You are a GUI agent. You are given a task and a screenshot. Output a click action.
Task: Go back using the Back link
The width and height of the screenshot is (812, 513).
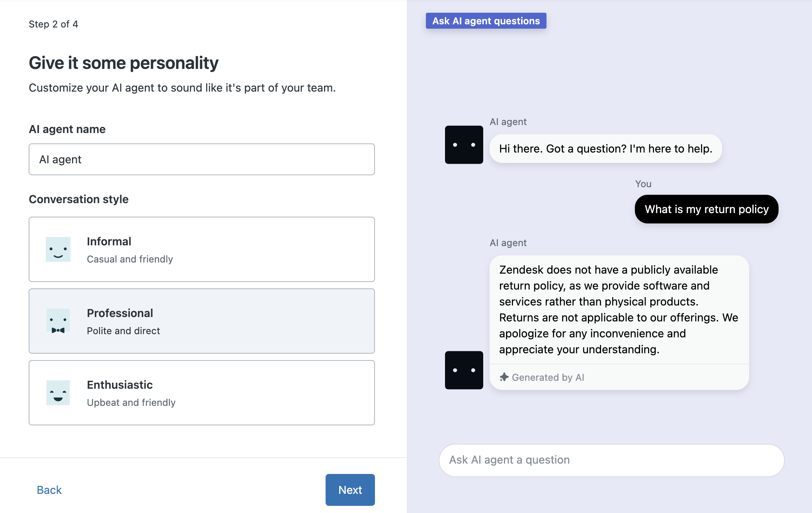coord(49,490)
